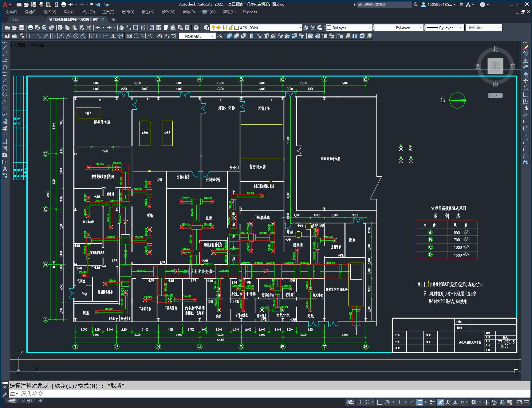
Task: Click the 模型 model tab
Action: (x=12, y=401)
